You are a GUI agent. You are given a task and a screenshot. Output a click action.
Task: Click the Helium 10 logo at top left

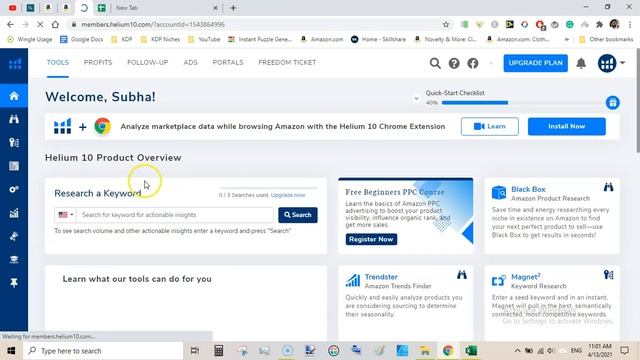click(x=15, y=64)
